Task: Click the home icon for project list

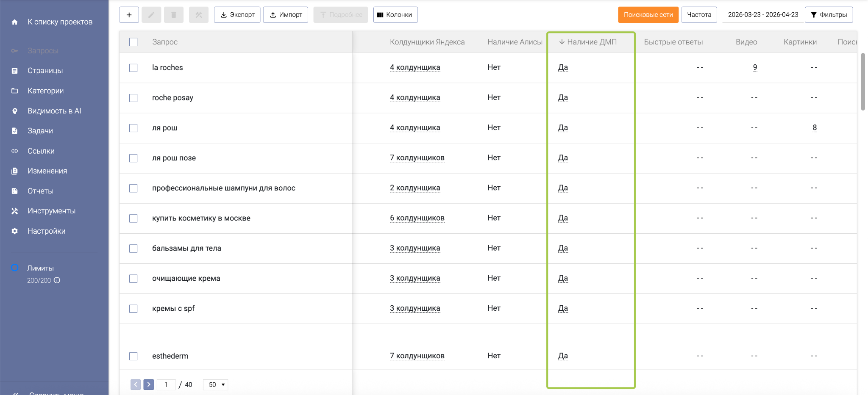Action: point(15,22)
